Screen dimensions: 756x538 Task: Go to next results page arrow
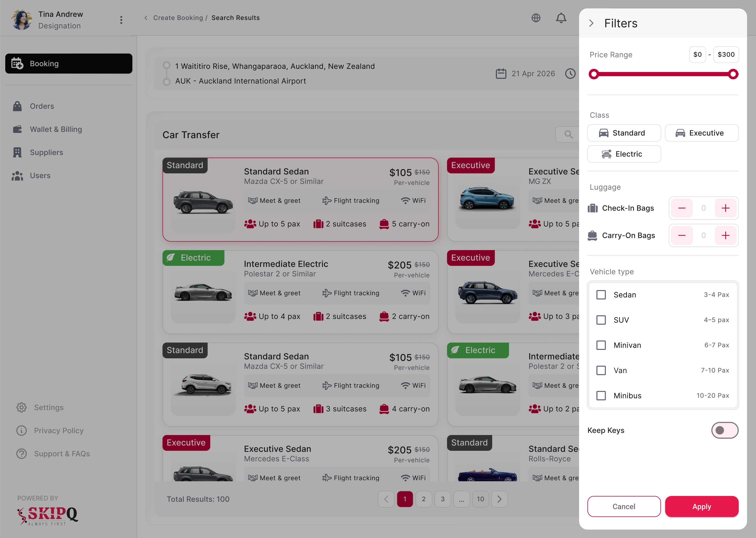coord(499,499)
